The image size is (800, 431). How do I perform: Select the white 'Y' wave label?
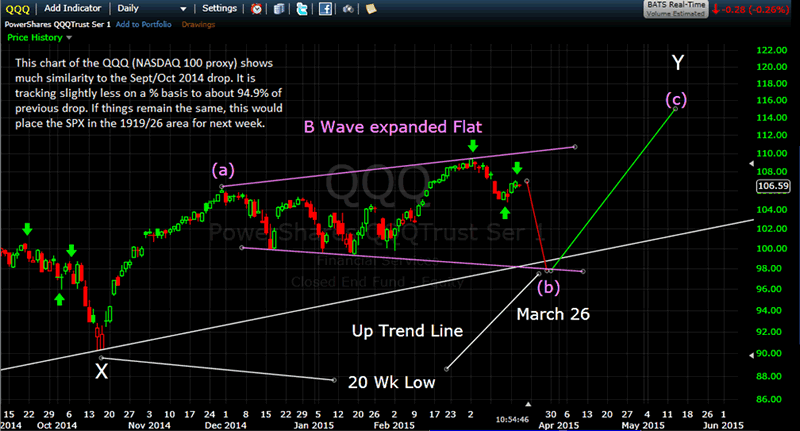pyautogui.click(x=678, y=62)
